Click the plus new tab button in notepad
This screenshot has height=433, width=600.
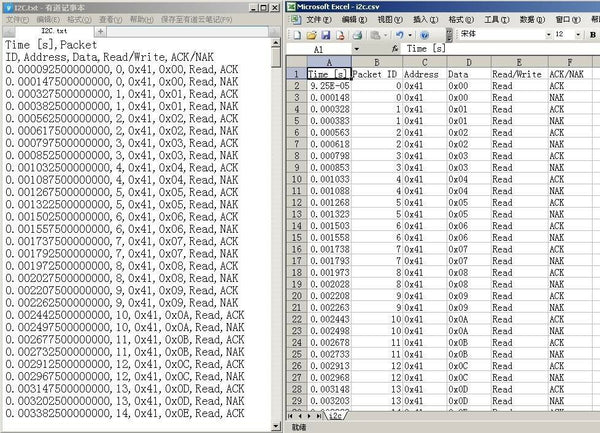(x=100, y=31)
